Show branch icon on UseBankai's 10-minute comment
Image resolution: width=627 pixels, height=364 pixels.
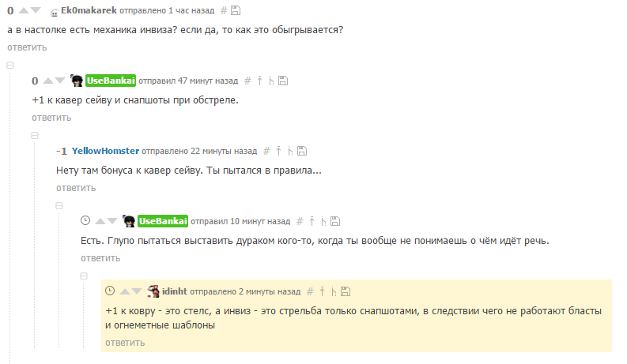323,222
